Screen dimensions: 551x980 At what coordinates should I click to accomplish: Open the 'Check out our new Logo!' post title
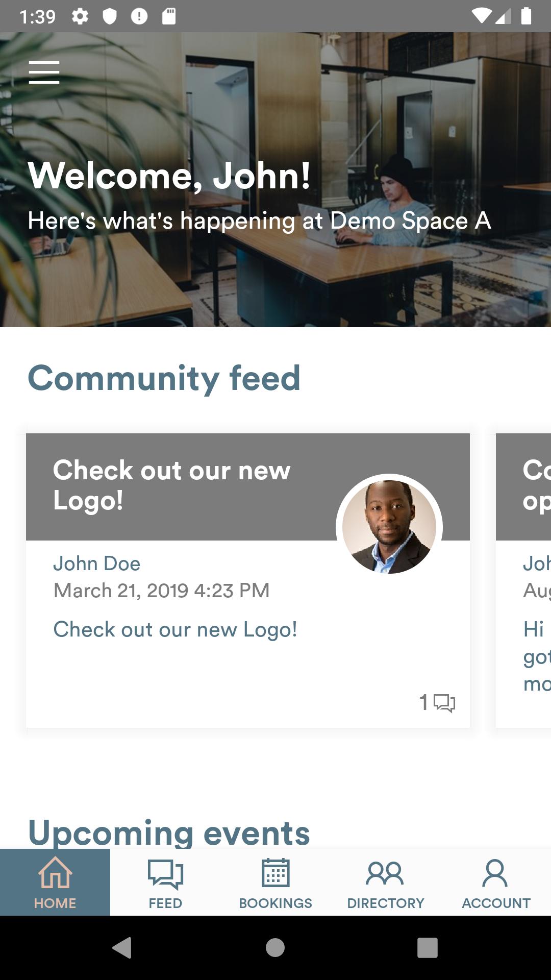click(172, 485)
